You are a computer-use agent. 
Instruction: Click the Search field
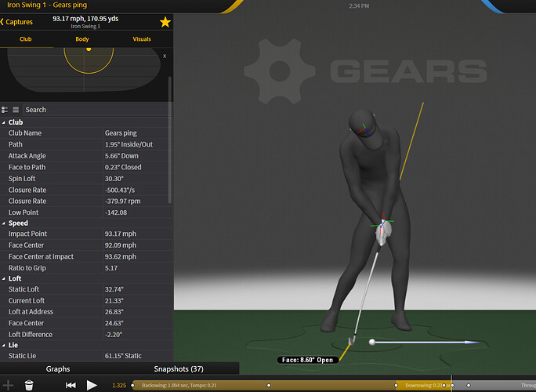(96, 110)
